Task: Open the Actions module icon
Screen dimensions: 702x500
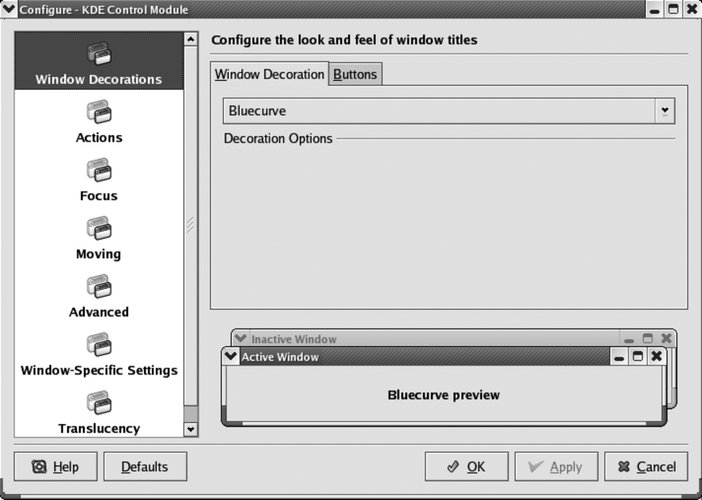Action: click(99, 111)
